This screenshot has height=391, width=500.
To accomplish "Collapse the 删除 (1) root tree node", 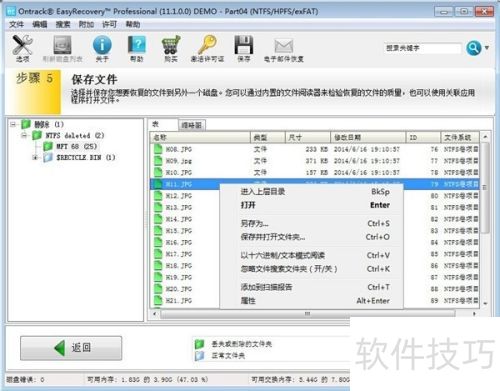I will pyautogui.click(x=13, y=125).
